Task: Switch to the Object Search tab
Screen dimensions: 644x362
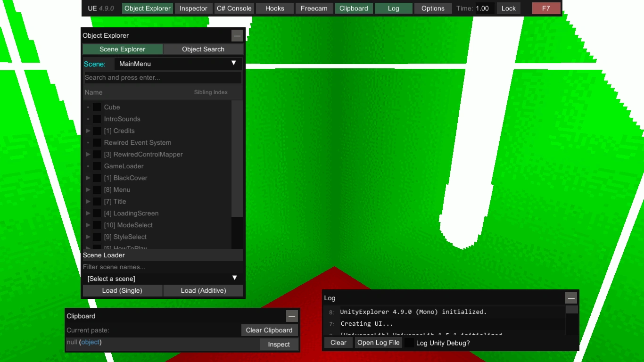Action: point(203,49)
